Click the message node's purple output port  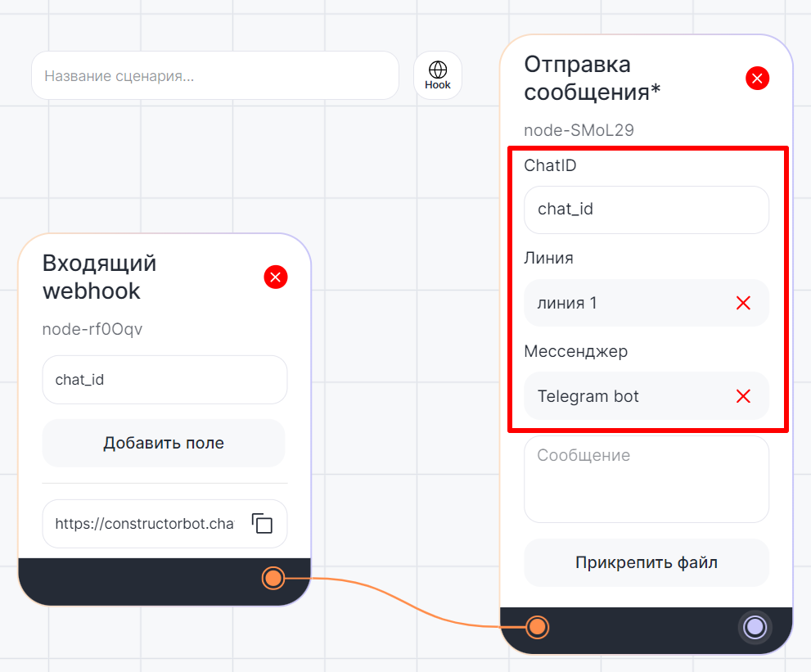[x=755, y=627]
